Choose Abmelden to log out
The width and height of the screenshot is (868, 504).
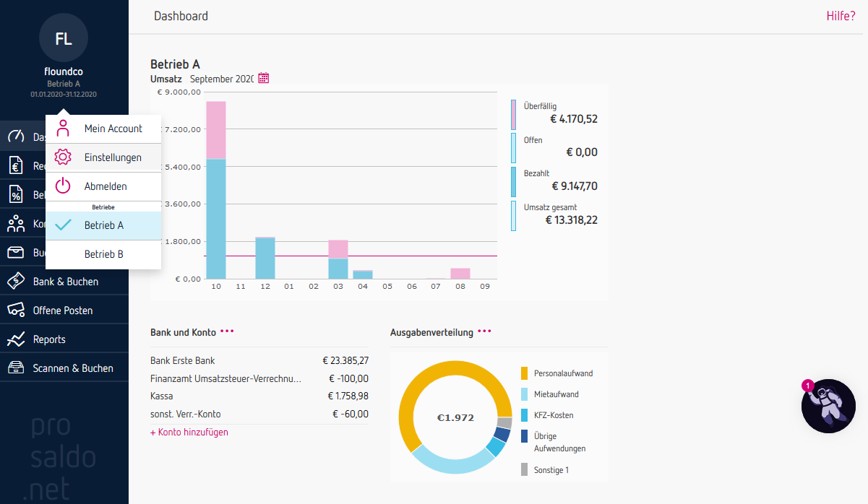point(106,186)
